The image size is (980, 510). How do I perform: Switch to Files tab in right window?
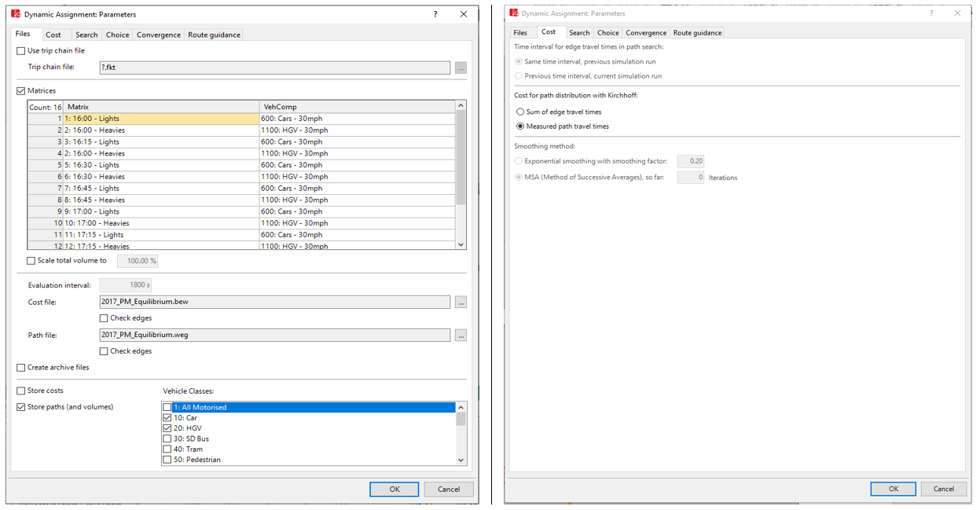(520, 33)
